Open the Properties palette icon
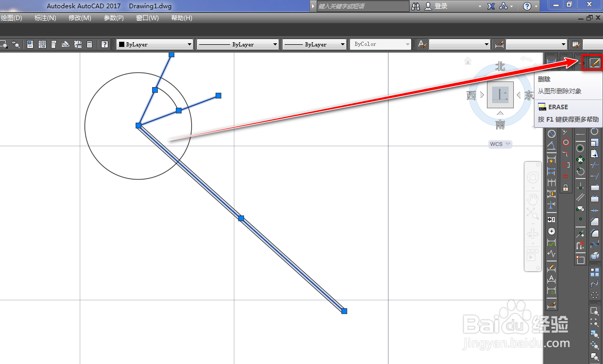This screenshot has height=364, width=603. 30,44
